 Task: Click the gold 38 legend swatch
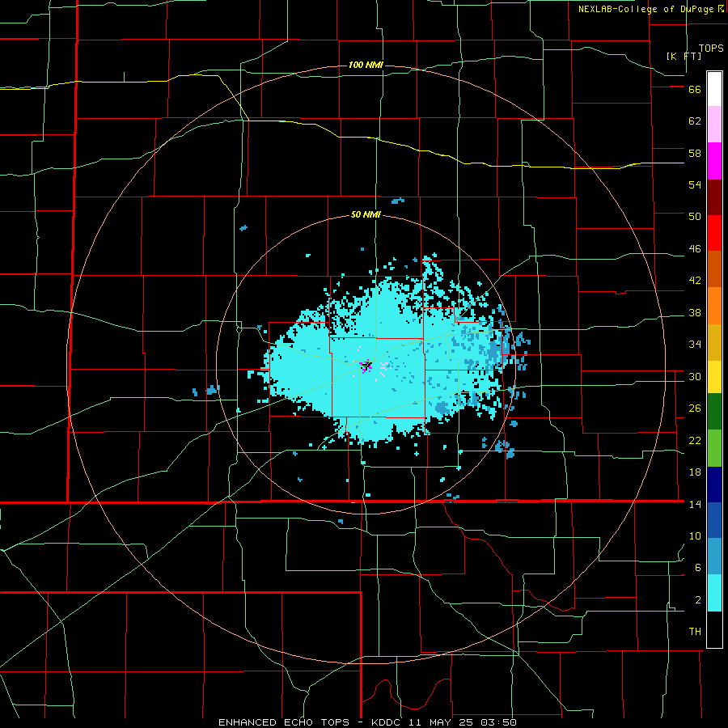(714, 342)
